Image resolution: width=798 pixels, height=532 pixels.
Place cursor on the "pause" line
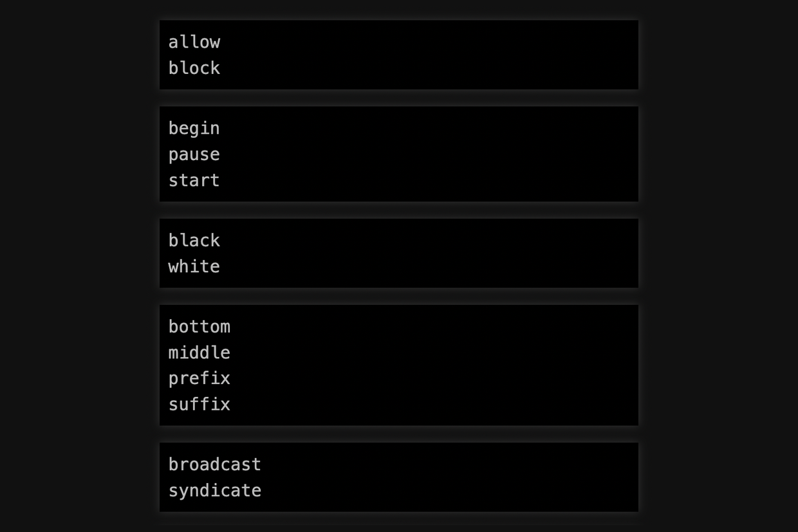(194, 154)
